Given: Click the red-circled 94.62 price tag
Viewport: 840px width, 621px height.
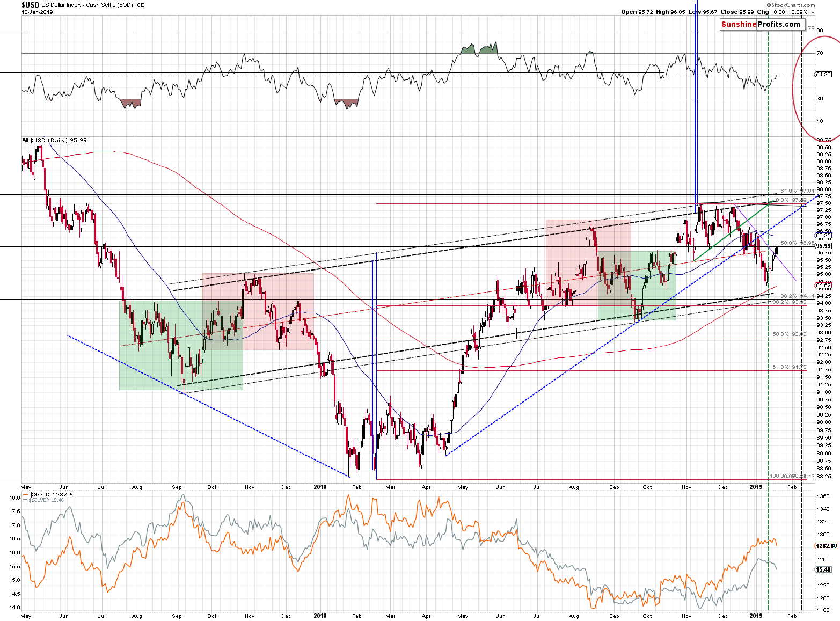Looking at the screenshot, I should [823, 285].
